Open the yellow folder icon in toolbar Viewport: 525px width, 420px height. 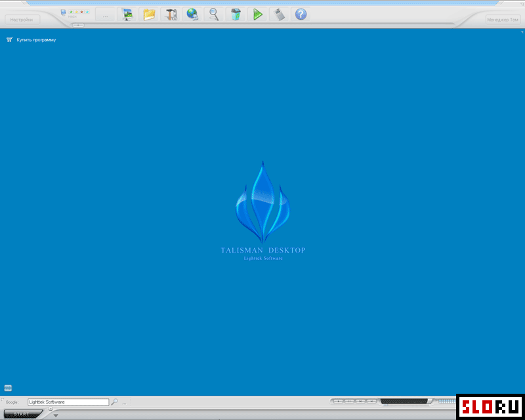(149, 14)
